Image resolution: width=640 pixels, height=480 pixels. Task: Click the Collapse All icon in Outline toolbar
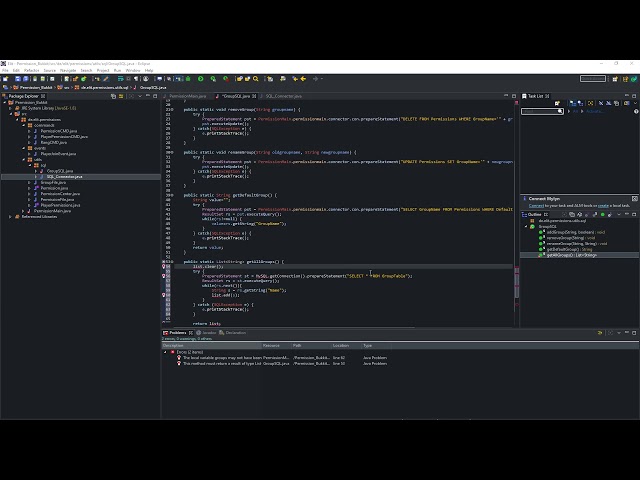tap(572, 214)
